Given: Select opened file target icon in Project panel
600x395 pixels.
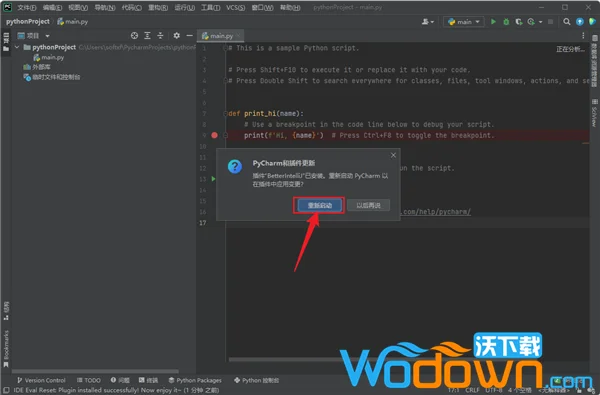Looking at the screenshot, I should (134, 36).
